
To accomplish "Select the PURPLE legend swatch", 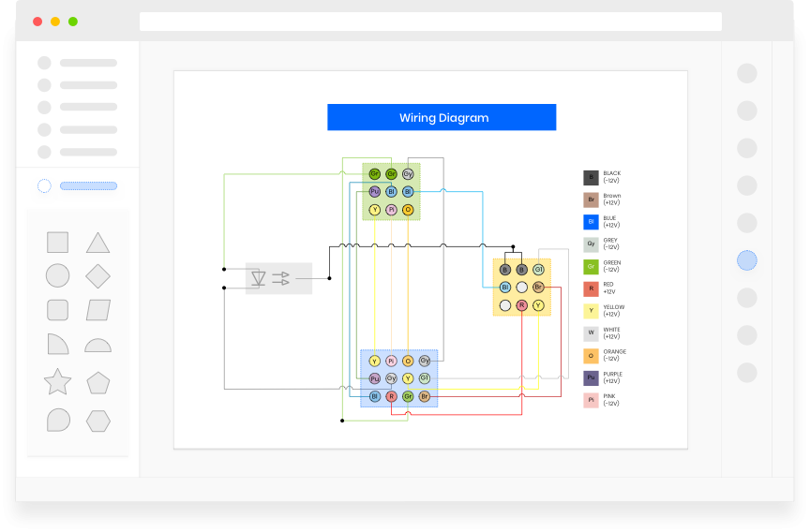I will coord(591,377).
